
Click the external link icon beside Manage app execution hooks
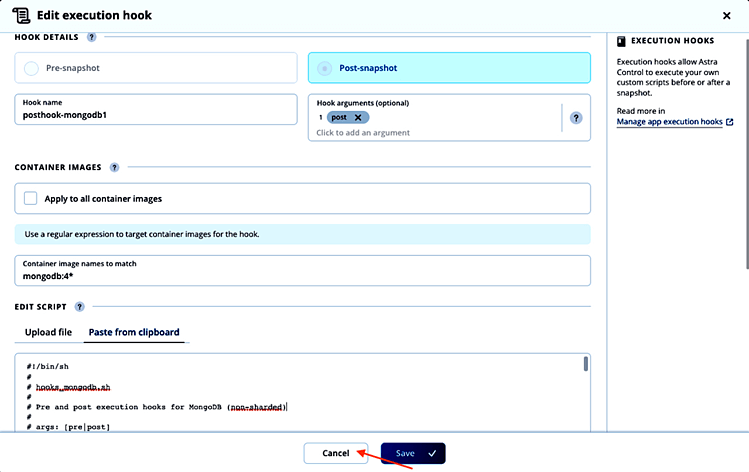(730, 122)
